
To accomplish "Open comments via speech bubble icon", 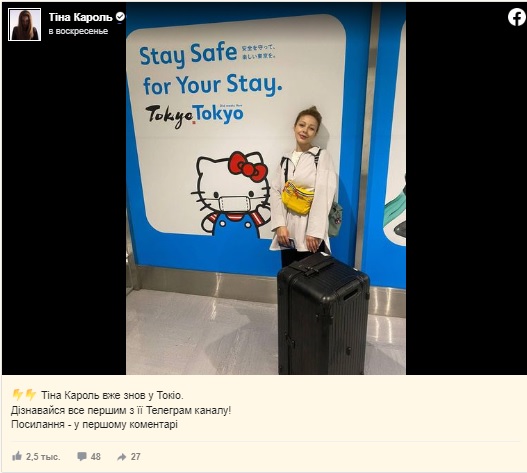I will [82, 457].
